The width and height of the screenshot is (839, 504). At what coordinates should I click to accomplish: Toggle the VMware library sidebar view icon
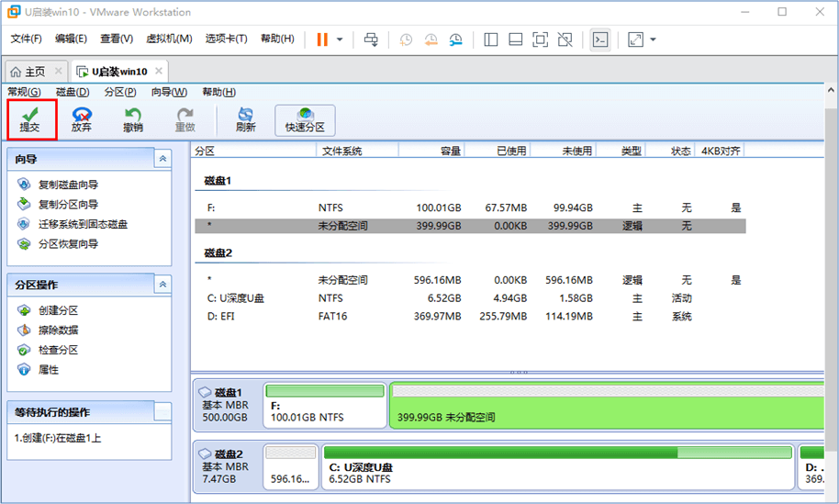tap(491, 39)
